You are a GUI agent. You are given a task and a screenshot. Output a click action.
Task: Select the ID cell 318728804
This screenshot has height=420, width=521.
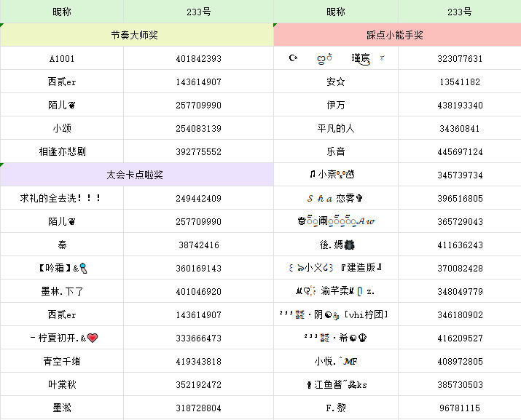(198, 408)
